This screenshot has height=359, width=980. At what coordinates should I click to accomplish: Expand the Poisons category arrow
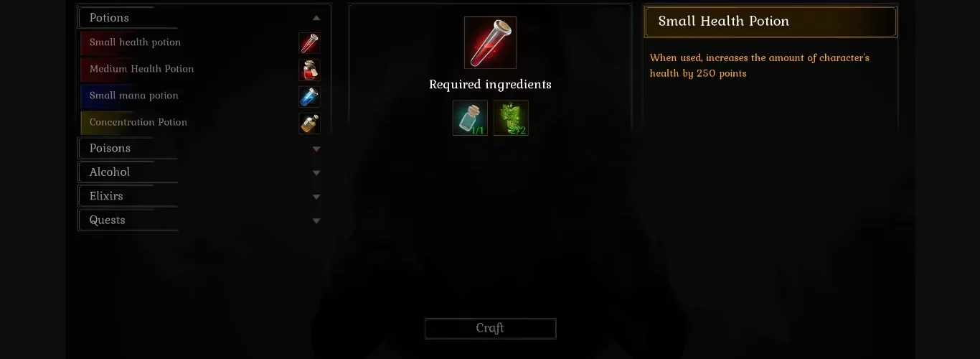pyautogui.click(x=316, y=149)
